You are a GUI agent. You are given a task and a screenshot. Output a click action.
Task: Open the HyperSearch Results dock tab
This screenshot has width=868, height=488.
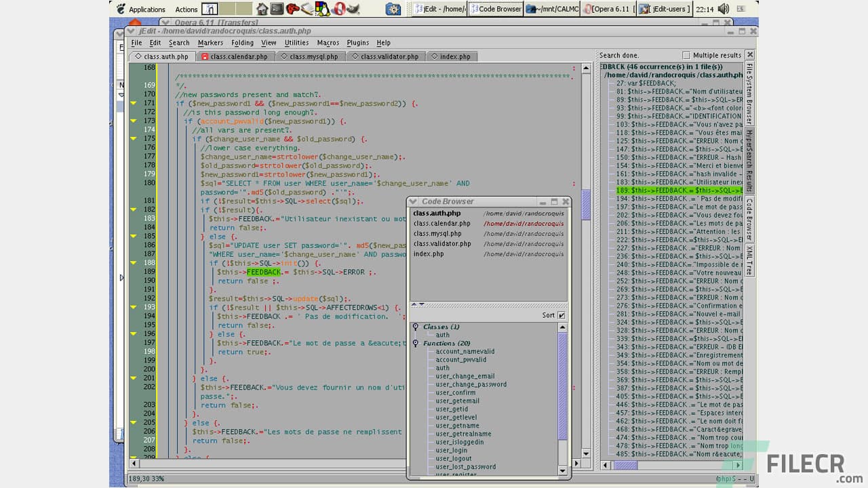(749, 156)
